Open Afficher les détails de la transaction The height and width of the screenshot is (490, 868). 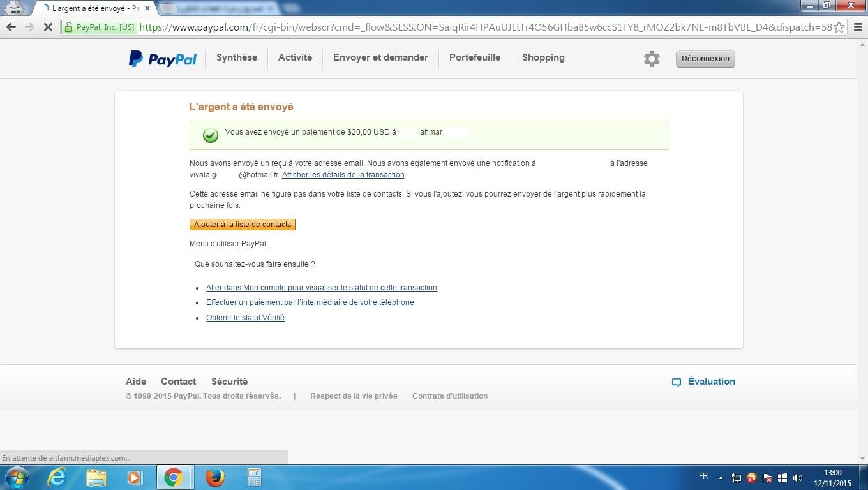(x=343, y=175)
